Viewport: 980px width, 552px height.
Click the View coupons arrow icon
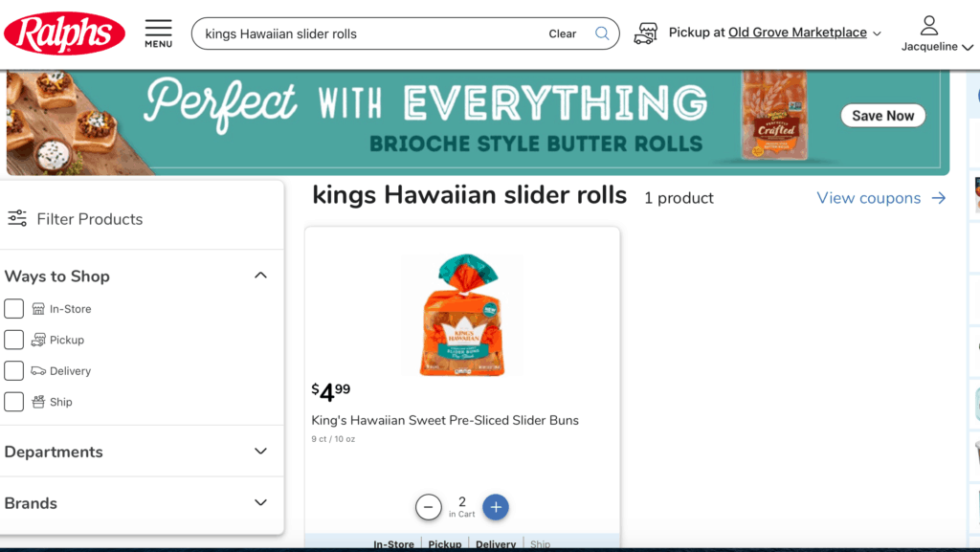point(938,198)
